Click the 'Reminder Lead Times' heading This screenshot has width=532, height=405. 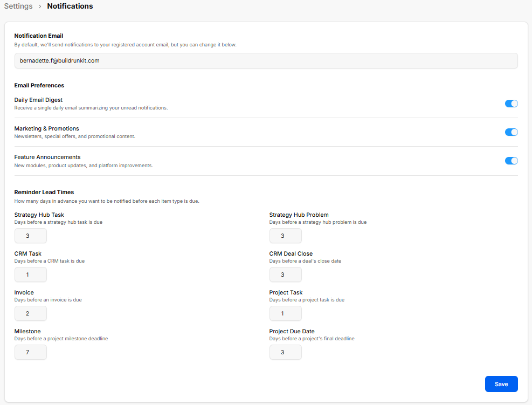(44, 192)
